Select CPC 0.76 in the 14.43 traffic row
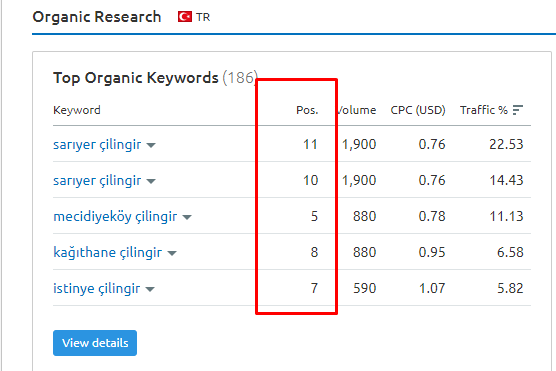 [432, 181]
